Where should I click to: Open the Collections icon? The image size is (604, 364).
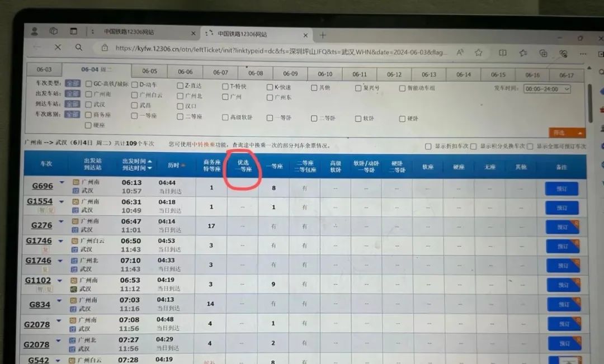pyautogui.click(x=543, y=54)
